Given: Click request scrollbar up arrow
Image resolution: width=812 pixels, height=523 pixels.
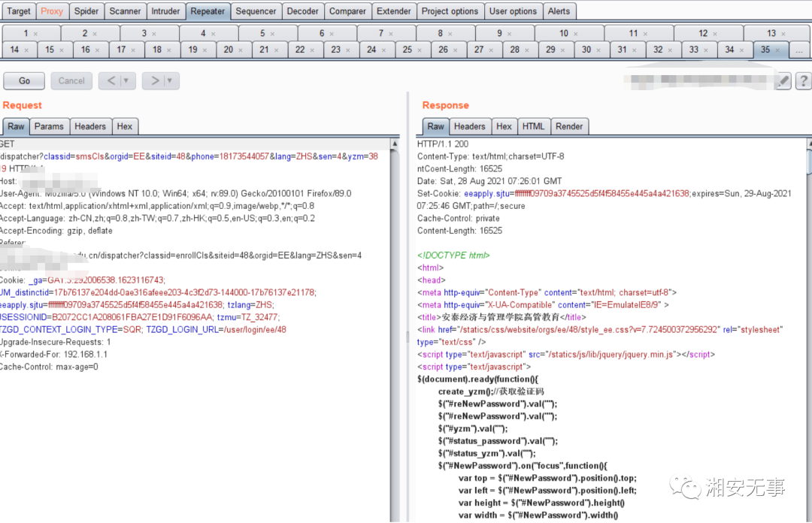Looking at the screenshot, I should click(x=395, y=144).
